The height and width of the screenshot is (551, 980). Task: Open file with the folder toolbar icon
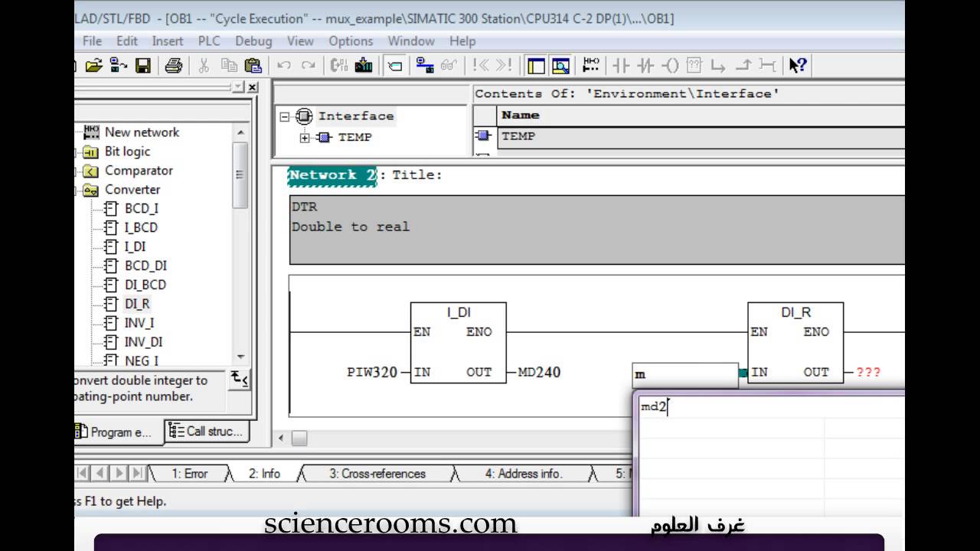pyautogui.click(x=93, y=66)
